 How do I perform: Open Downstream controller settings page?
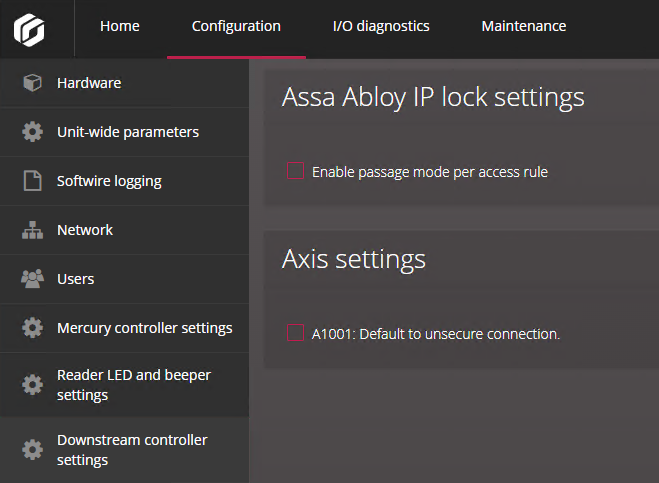[132, 450]
